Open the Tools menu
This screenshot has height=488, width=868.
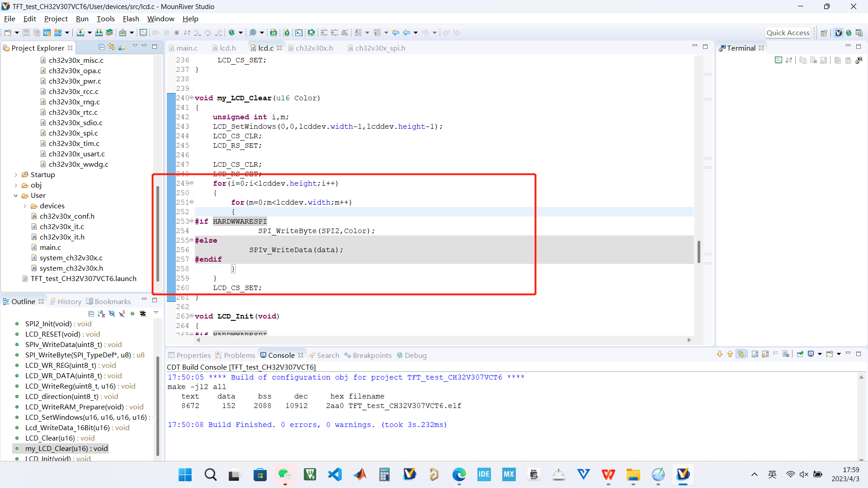105,19
